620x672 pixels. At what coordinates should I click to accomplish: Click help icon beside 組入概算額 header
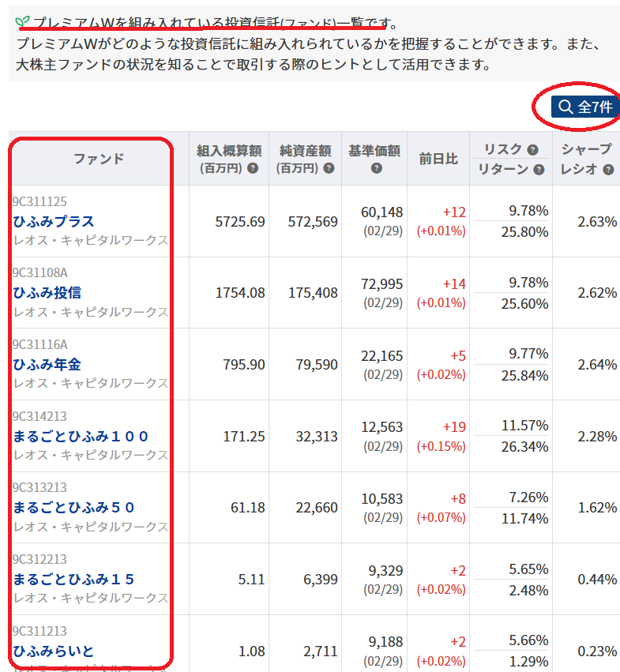(x=253, y=168)
